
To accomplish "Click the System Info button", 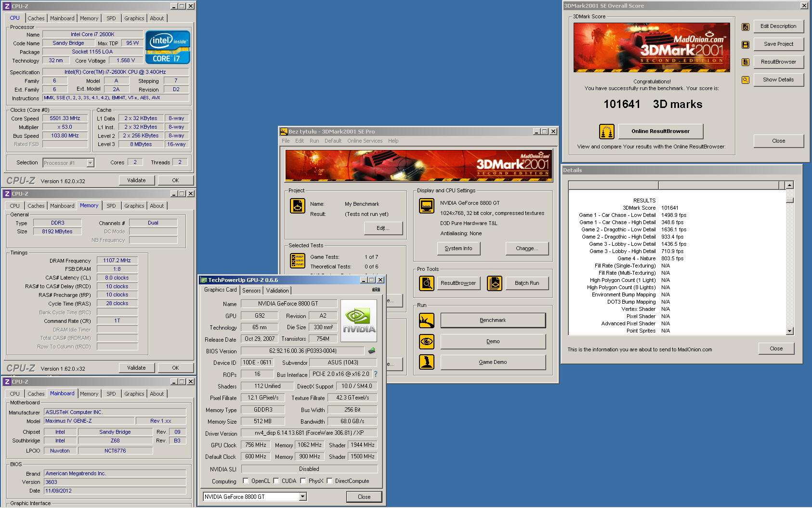I will tap(458, 249).
